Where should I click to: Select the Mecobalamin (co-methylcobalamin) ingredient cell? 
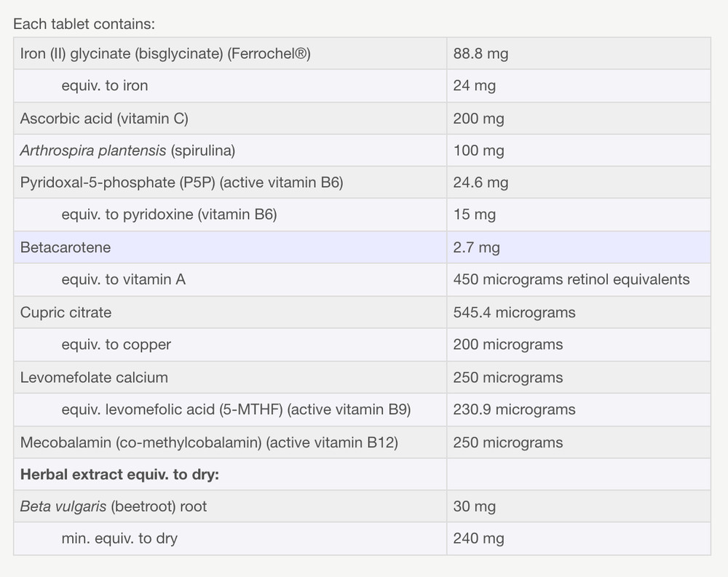(209, 442)
